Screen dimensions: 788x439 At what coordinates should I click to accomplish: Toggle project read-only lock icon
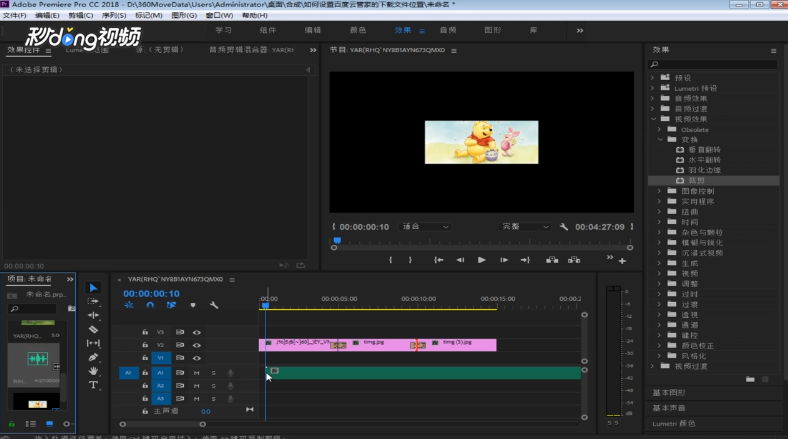[12, 424]
